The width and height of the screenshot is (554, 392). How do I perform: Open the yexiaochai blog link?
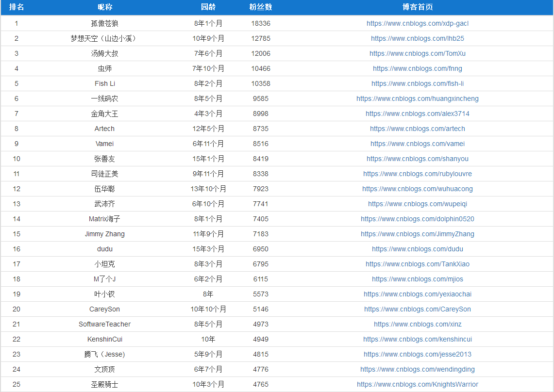click(x=417, y=294)
